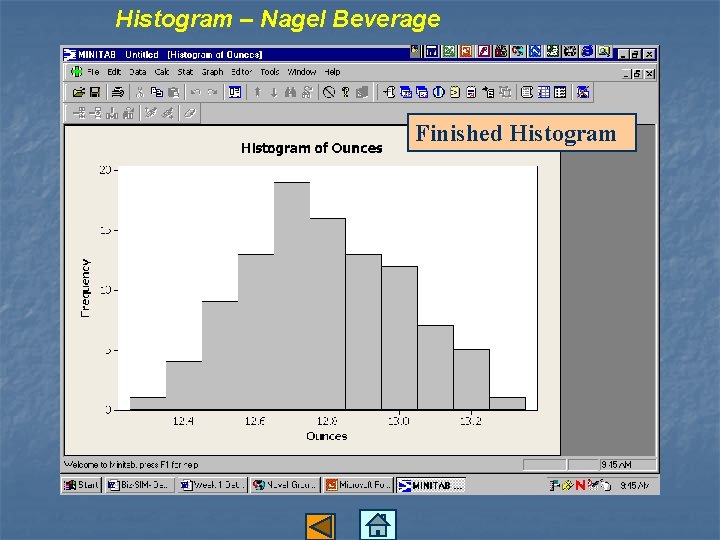Open the Calc menu
Screen dimensions: 720x540
pos(162,72)
